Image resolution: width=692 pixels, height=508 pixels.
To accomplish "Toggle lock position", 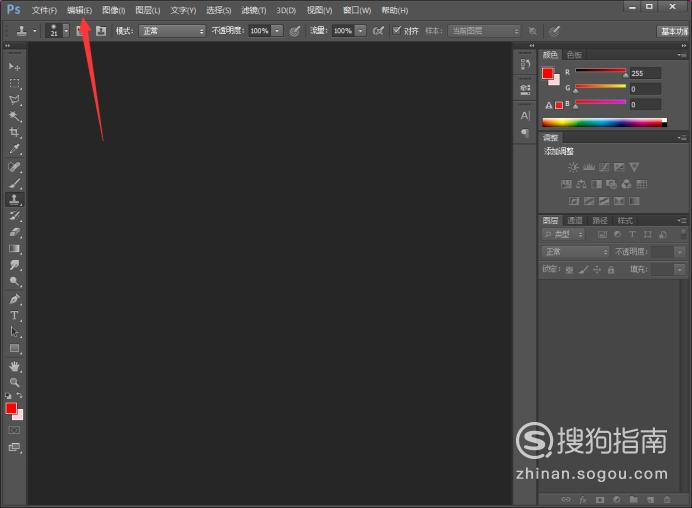I will coord(597,269).
